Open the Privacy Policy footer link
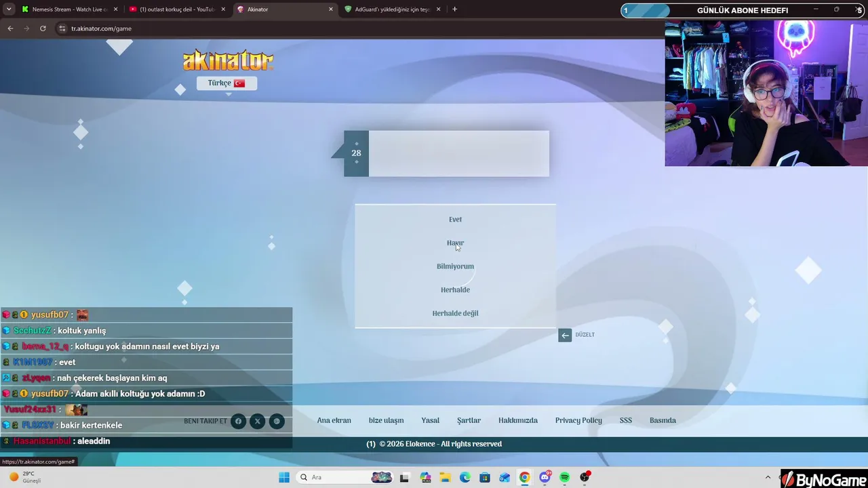This screenshot has height=488, width=868. [578, 420]
